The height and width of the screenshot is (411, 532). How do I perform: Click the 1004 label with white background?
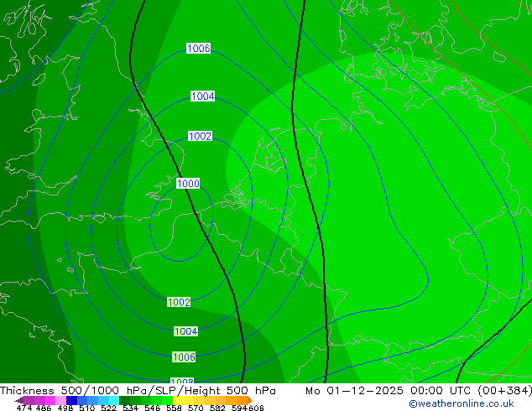coord(202,96)
